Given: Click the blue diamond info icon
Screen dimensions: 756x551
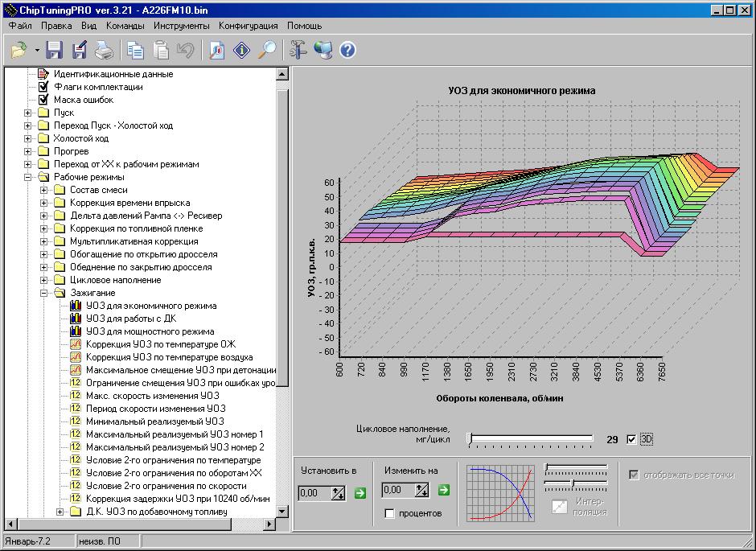Looking at the screenshot, I should click(241, 51).
